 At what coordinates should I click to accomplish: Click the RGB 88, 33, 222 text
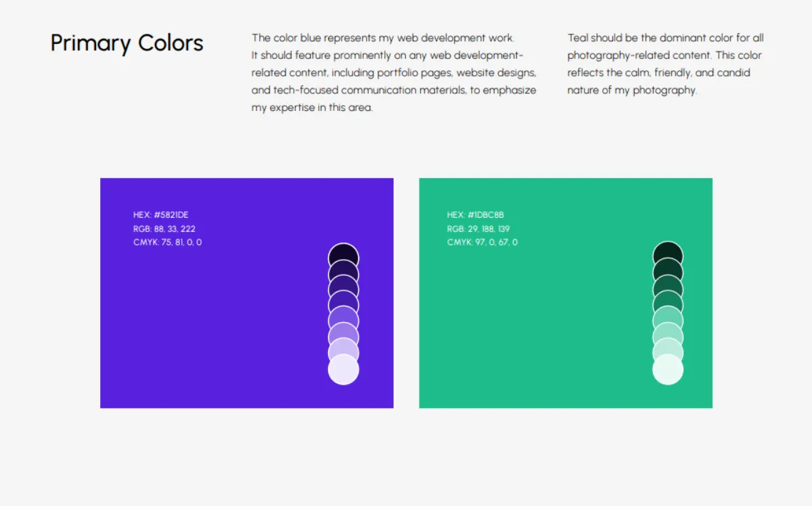pyautogui.click(x=164, y=229)
